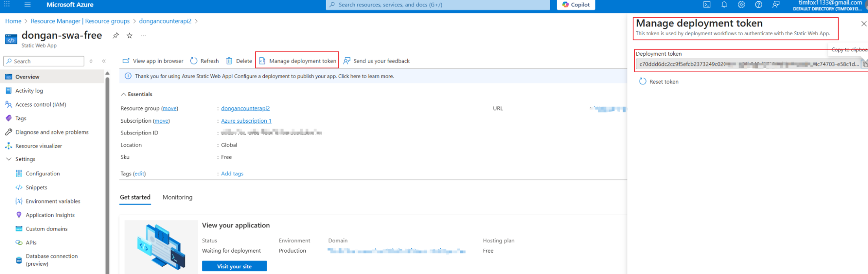Open the top bar feedback icon
Viewport: 868px width, 274px height.
point(776,5)
